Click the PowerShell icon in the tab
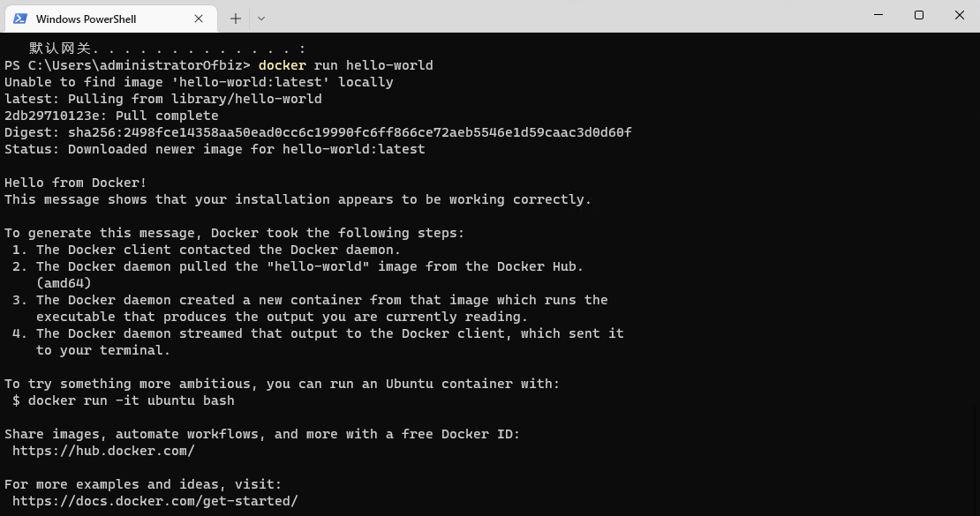This screenshot has height=516, width=980. [19, 19]
